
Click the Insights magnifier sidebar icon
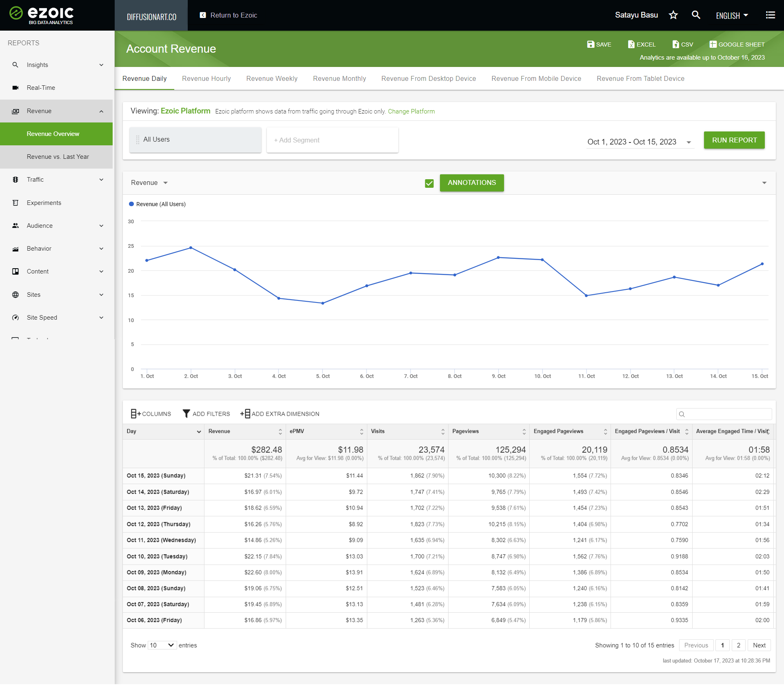coord(16,65)
